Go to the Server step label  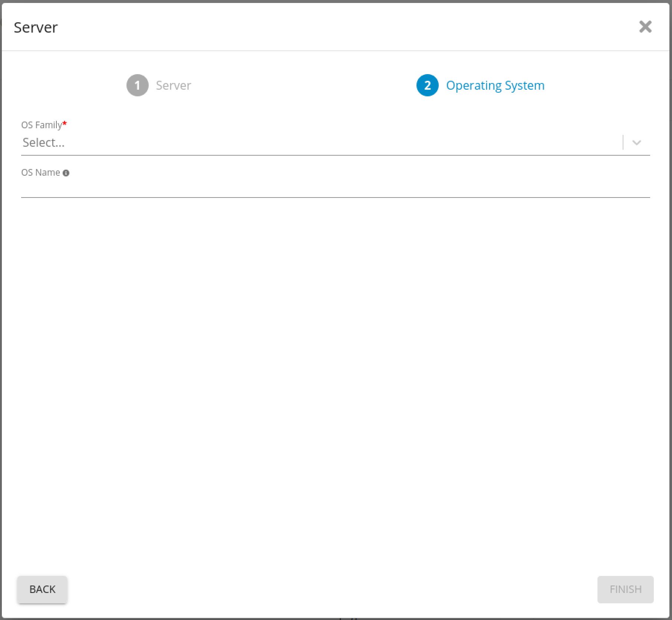pyautogui.click(x=173, y=86)
